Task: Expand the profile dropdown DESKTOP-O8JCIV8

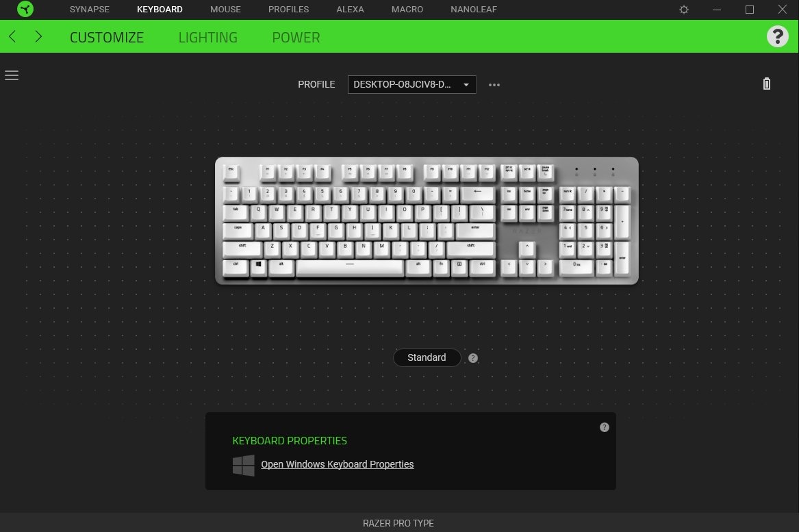Action: pyautogui.click(x=411, y=85)
